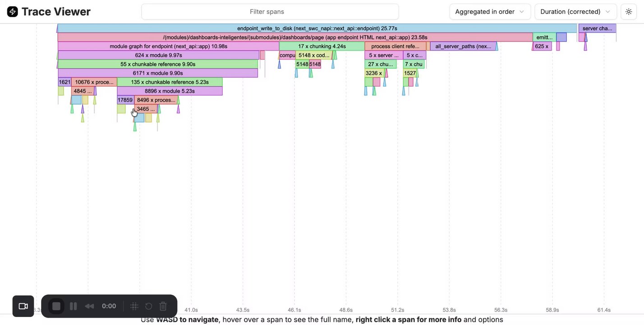The height and width of the screenshot is (325, 644).
Task: Open the camera recording button
Action: (x=23, y=306)
